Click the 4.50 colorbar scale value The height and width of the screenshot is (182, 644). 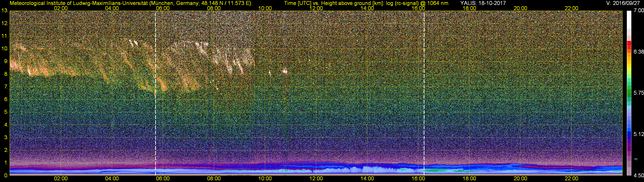tap(638, 176)
